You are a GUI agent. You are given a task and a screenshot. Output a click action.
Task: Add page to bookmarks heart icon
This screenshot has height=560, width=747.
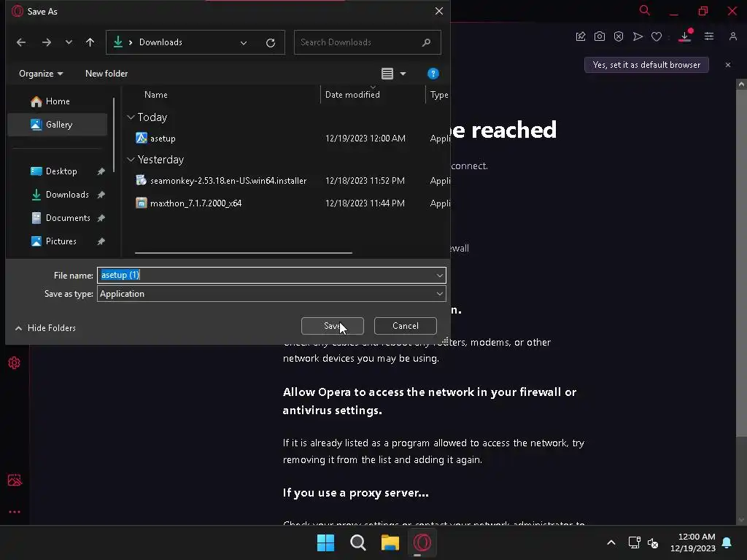coord(657,36)
